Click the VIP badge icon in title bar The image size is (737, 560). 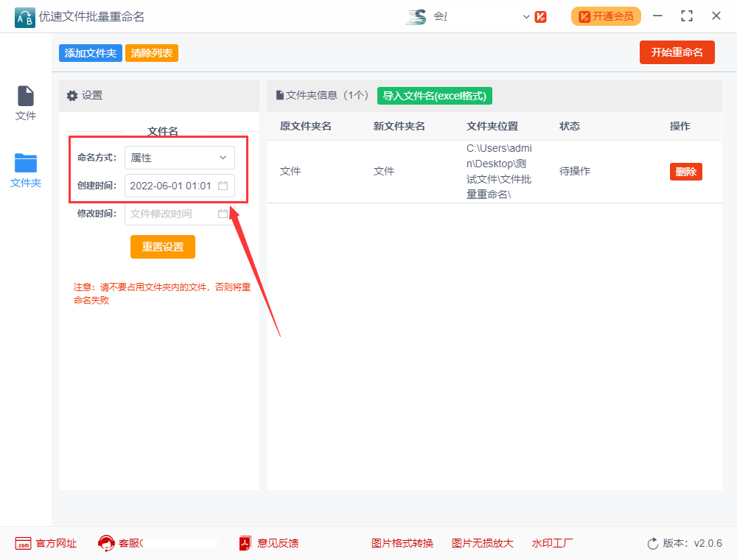pos(540,15)
